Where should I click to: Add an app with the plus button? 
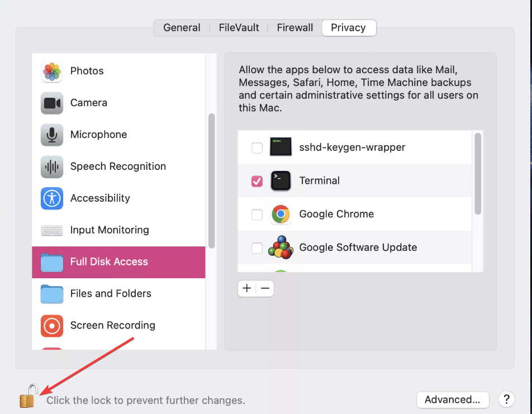point(247,288)
